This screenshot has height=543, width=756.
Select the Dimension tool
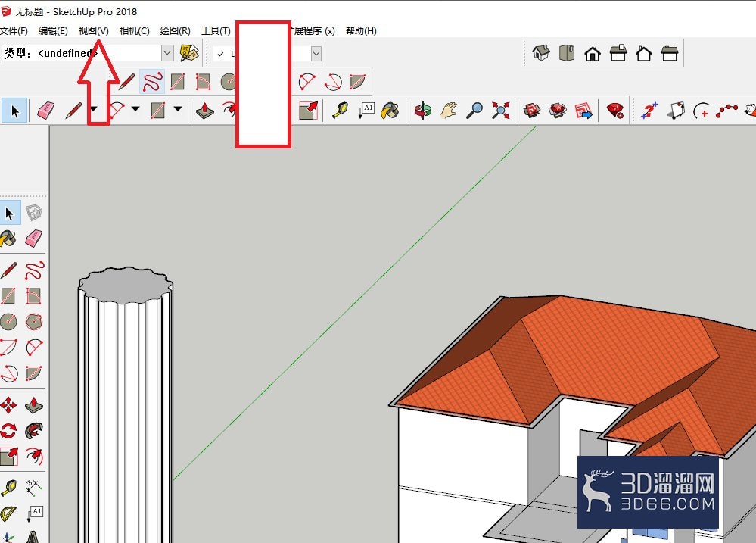pyautogui.click(x=34, y=487)
